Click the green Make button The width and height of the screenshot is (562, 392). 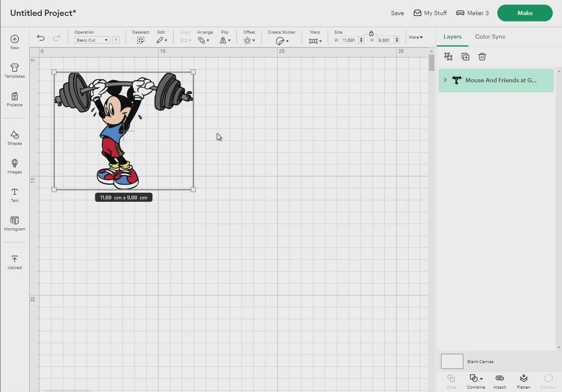525,13
